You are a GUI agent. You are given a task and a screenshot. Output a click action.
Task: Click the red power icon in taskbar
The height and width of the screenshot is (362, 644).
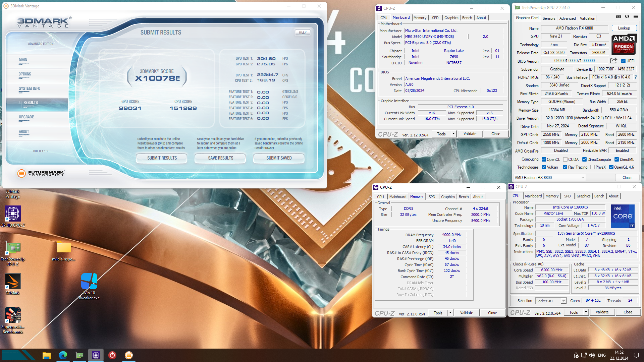point(112,355)
